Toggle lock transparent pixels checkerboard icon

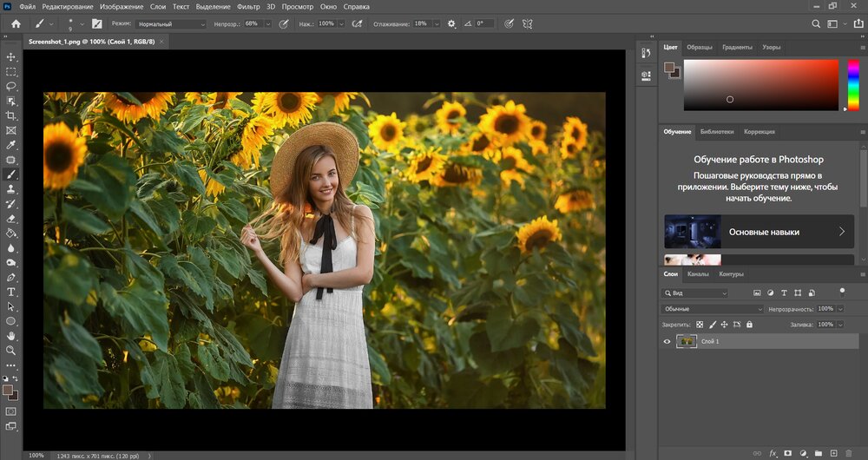[x=699, y=325]
